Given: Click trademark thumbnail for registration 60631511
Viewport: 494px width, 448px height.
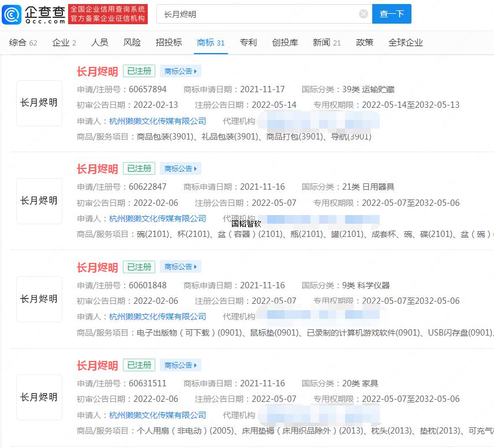Looking at the screenshot, I should (x=39, y=397).
